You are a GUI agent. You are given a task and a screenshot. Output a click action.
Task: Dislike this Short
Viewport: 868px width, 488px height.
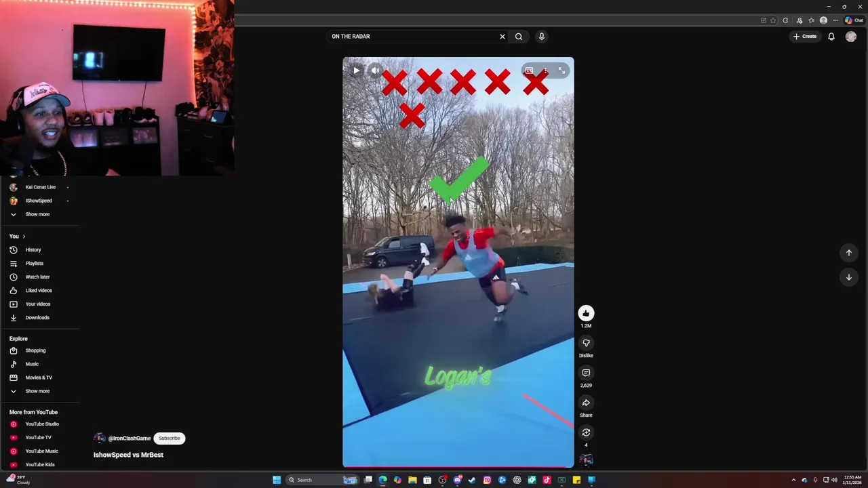[x=586, y=343]
